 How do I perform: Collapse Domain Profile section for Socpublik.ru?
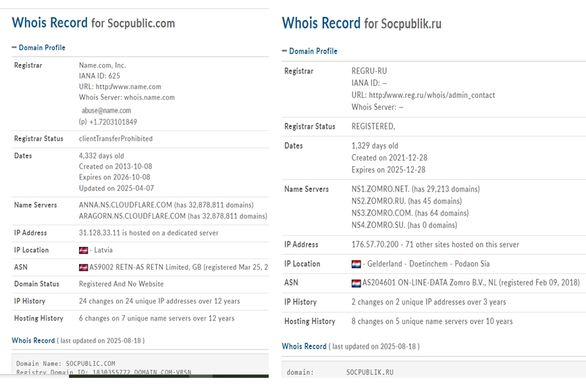click(309, 51)
